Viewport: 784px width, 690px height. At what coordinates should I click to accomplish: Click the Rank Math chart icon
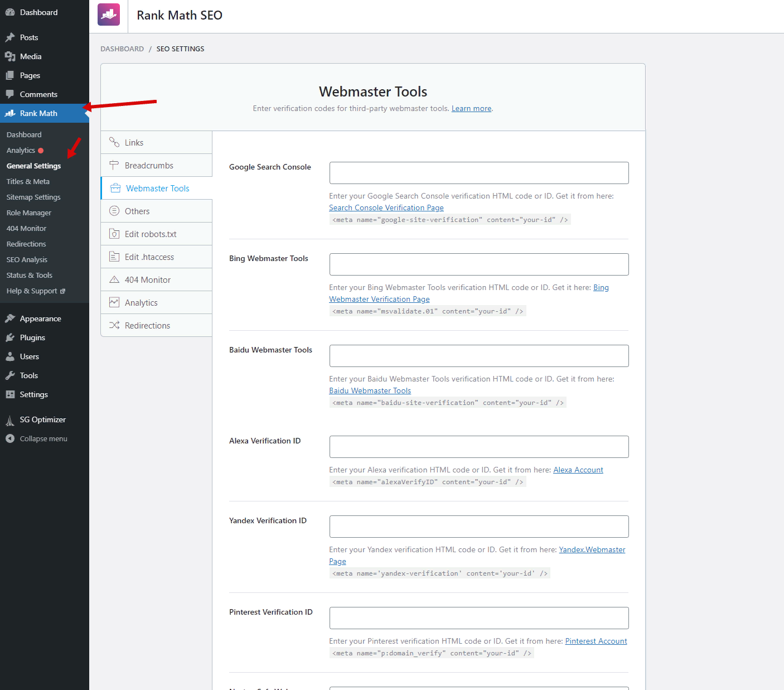tap(10, 113)
